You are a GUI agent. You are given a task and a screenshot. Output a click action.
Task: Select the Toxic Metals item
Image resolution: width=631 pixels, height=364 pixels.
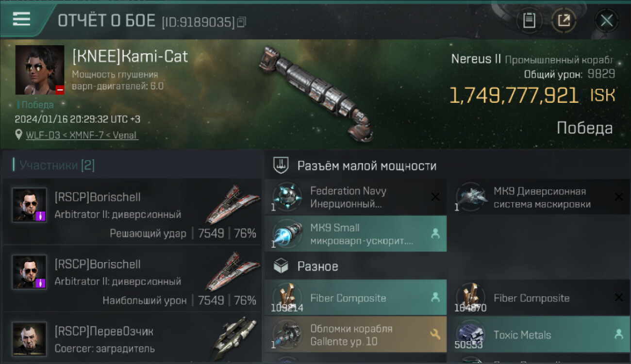pyautogui.click(x=539, y=334)
